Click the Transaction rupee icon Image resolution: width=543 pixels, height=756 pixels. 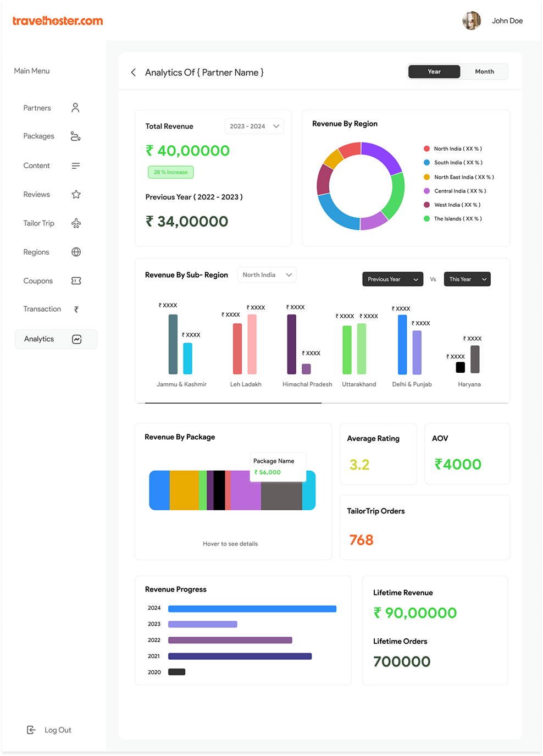pyautogui.click(x=76, y=309)
